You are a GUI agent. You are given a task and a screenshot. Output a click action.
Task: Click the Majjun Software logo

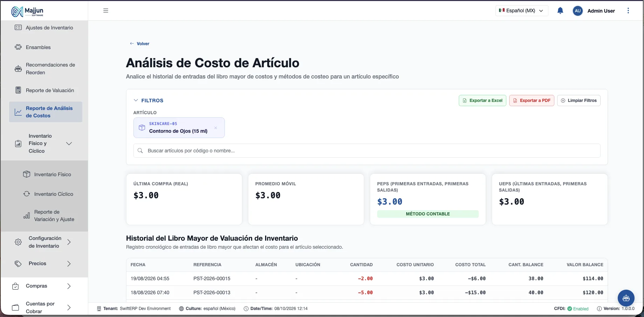(x=27, y=11)
